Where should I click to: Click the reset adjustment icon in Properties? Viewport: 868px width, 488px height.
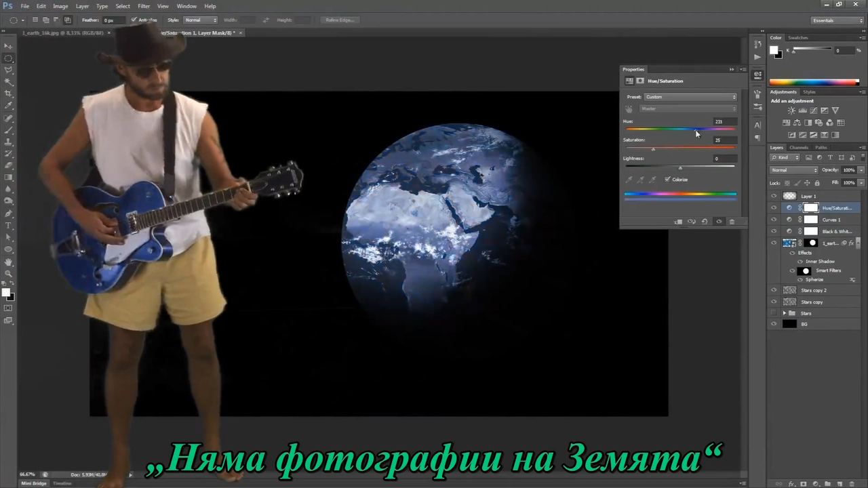click(705, 222)
